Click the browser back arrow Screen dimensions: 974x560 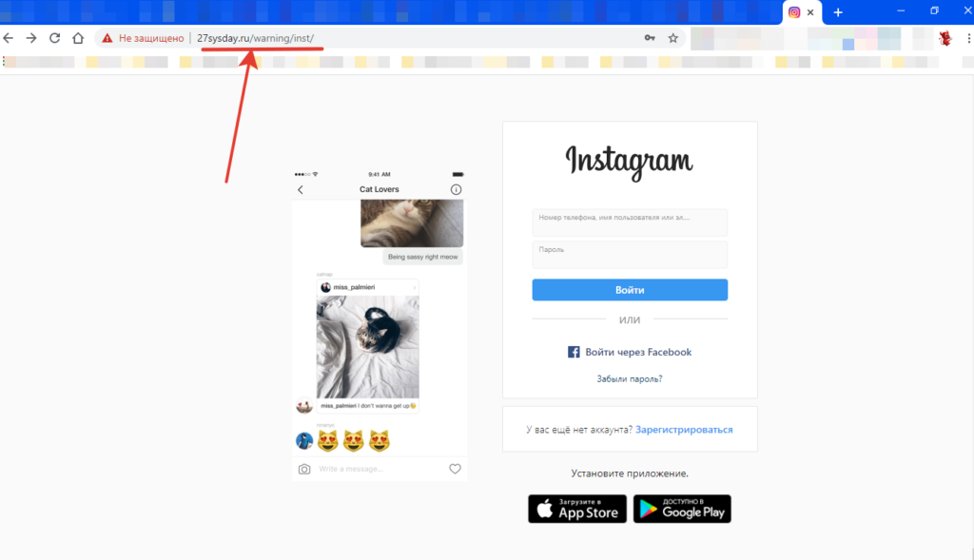pos(8,38)
